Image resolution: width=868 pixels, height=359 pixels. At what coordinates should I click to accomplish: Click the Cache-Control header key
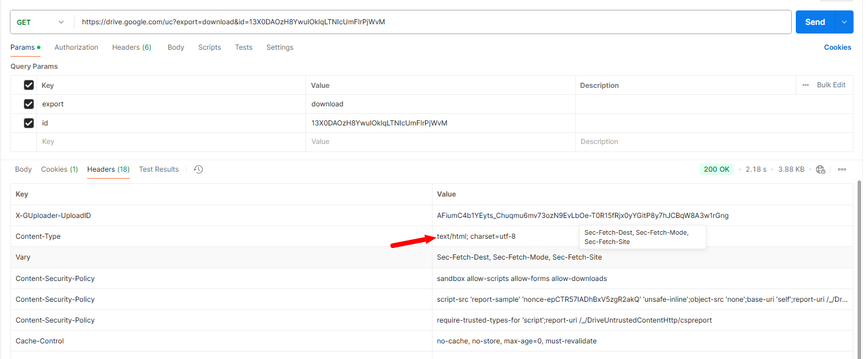pos(40,341)
